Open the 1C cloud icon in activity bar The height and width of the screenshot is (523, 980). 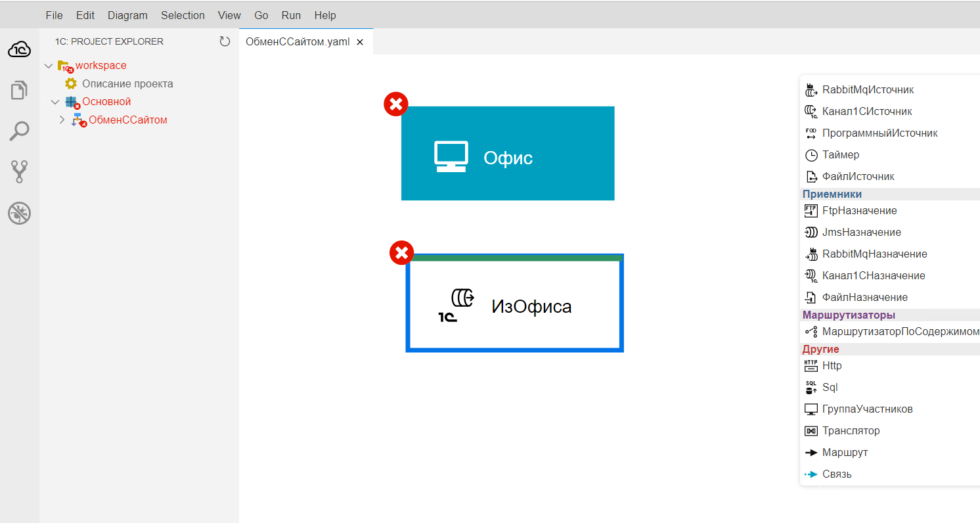click(20, 49)
